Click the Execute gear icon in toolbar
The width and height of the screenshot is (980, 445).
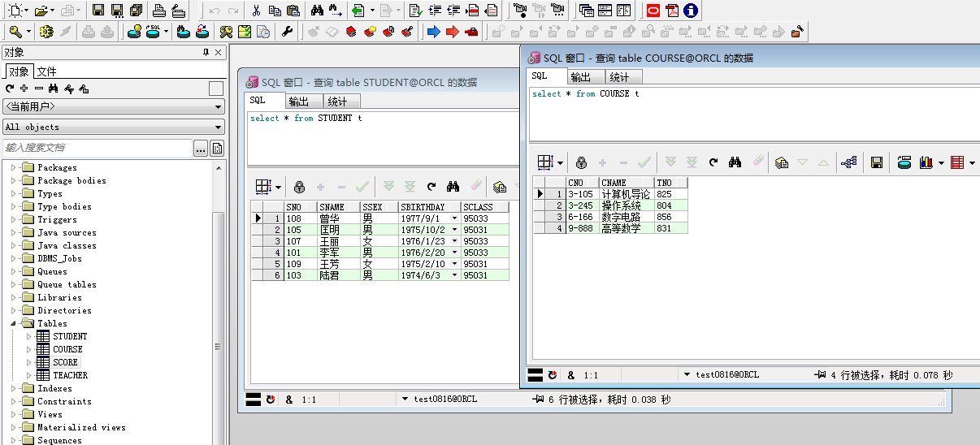point(46,32)
